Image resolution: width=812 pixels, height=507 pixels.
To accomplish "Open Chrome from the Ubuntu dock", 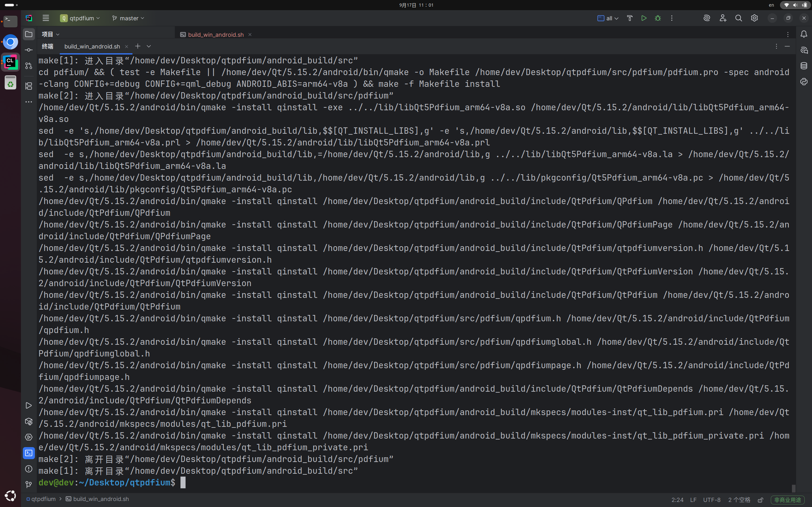I will click(10, 42).
